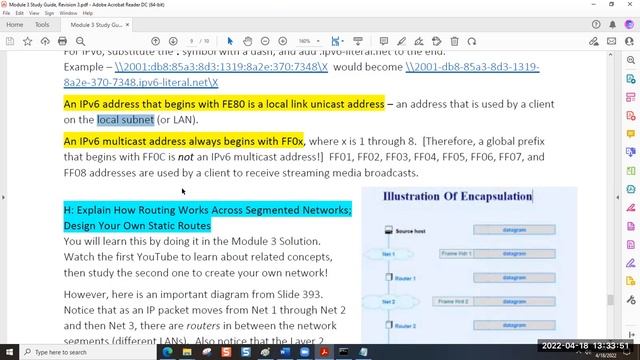Screen dimensions: 640x360
Task: Open the Fill & Sign toolbar shortcut
Action: (x=593, y=41)
